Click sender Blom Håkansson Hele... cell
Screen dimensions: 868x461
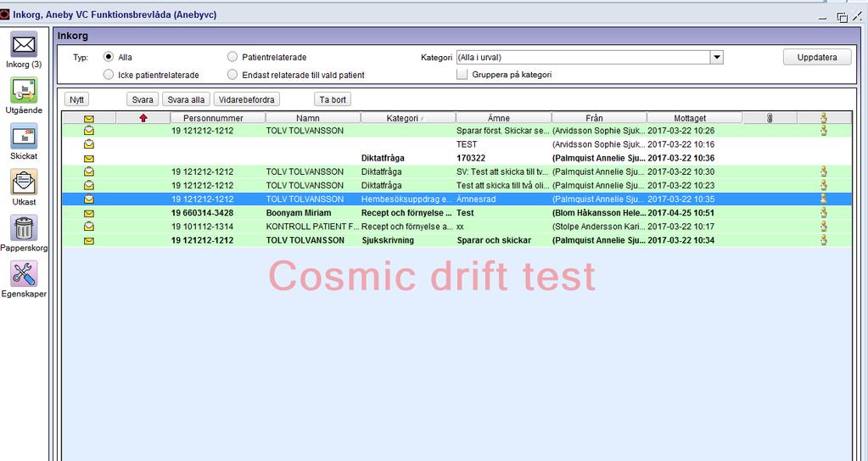point(599,213)
